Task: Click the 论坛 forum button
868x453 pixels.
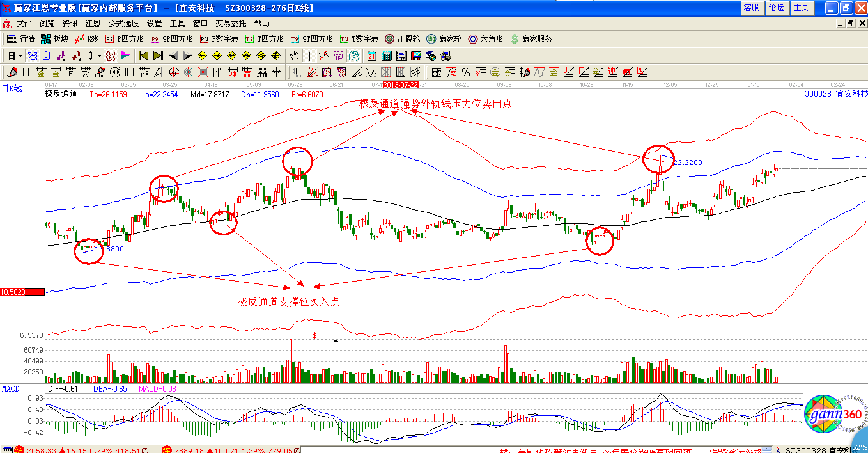Action: [776, 8]
